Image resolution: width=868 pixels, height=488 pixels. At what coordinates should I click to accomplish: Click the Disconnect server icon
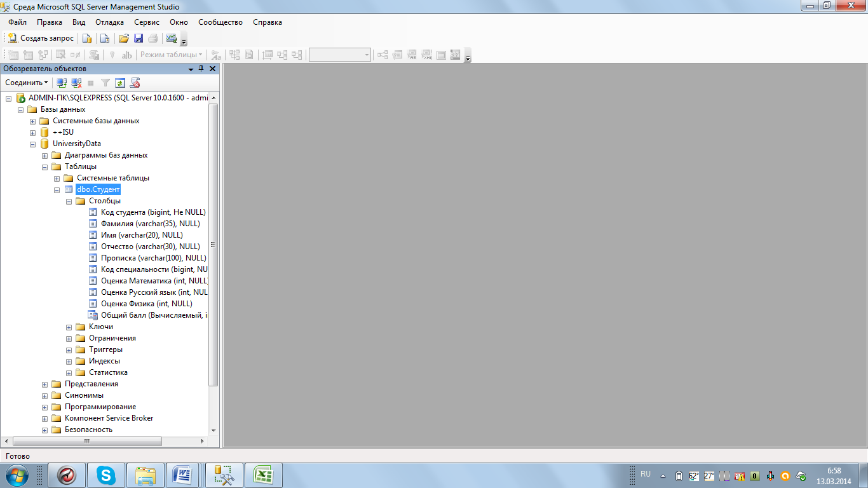pos(76,83)
